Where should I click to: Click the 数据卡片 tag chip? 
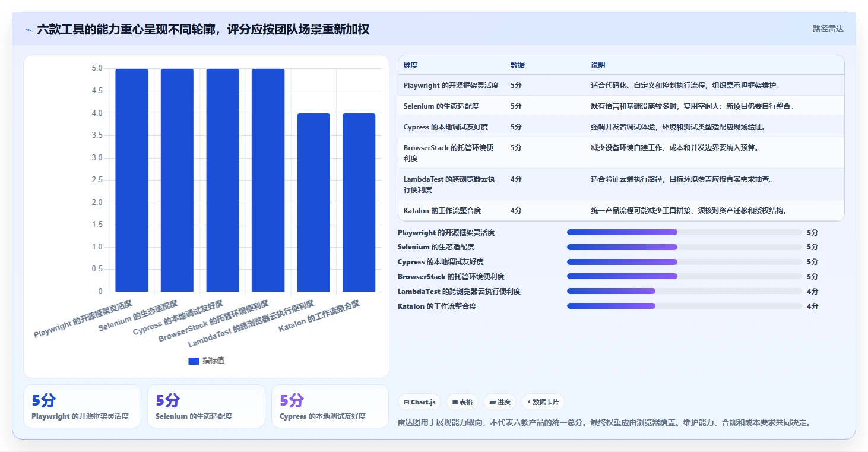coord(543,402)
